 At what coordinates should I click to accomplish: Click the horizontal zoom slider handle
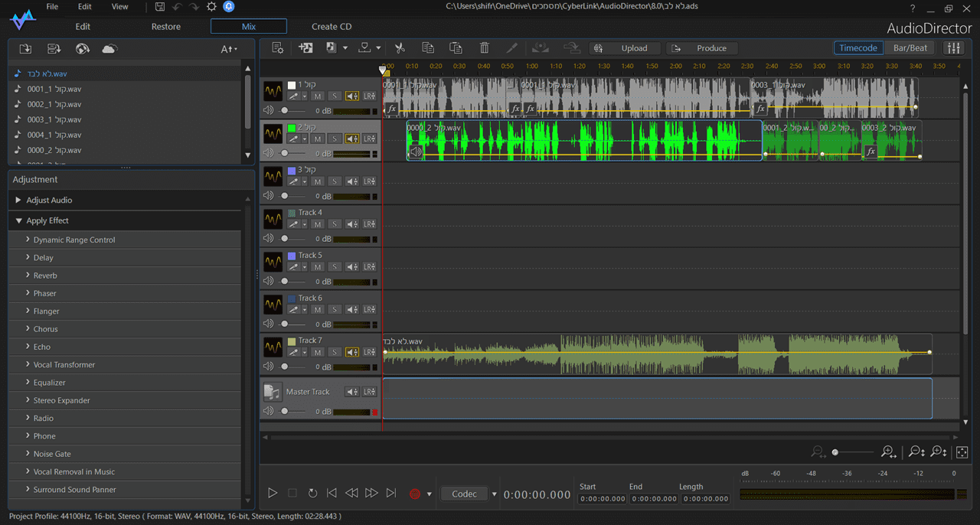pyautogui.click(x=835, y=452)
